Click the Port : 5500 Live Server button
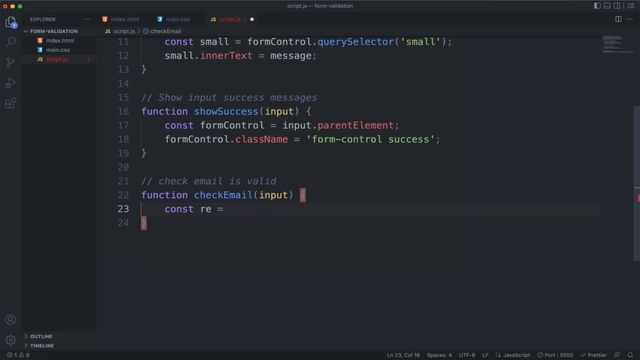 point(555,355)
